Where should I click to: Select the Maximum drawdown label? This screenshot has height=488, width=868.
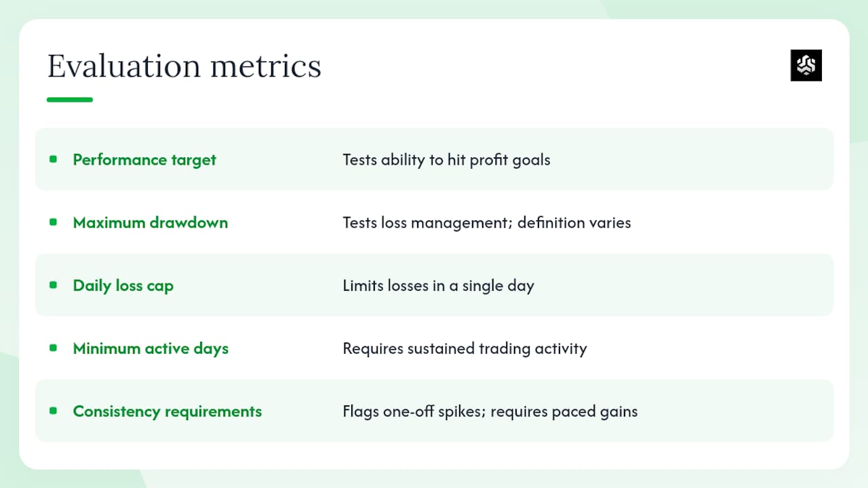click(151, 222)
